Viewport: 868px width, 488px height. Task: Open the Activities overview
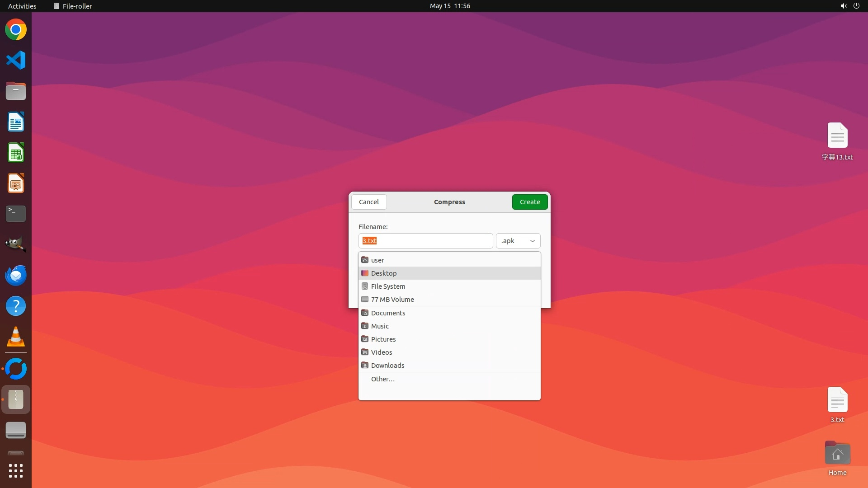pyautogui.click(x=22, y=6)
